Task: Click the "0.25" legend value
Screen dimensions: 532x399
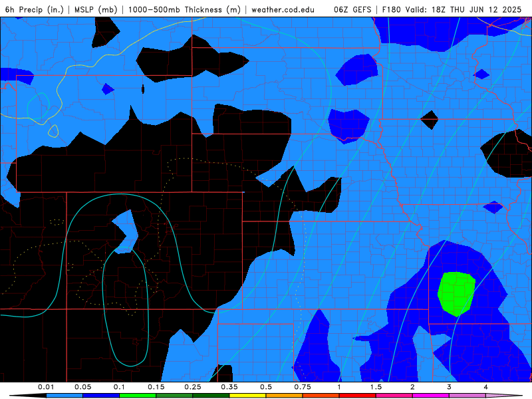Action: pos(193,387)
